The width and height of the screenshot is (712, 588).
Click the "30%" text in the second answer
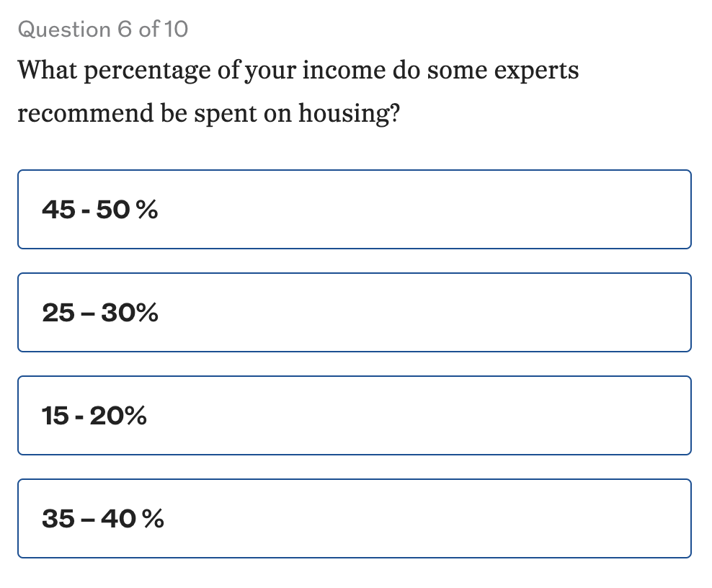click(x=130, y=313)
